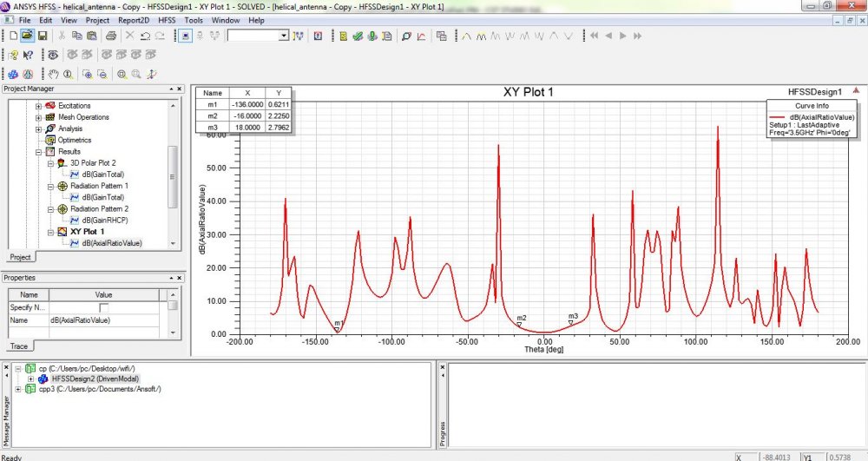Click the Zoom Out icon

(x=102, y=74)
